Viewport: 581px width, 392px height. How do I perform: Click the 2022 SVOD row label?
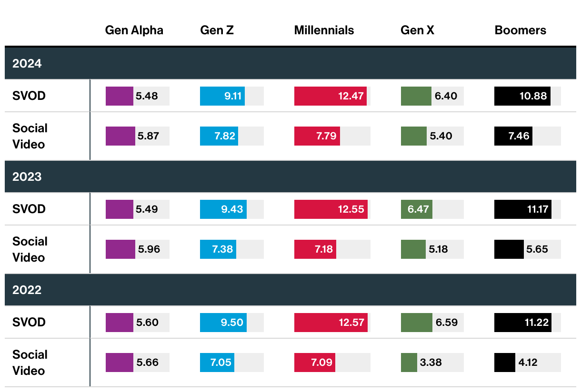pyautogui.click(x=29, y=322)
